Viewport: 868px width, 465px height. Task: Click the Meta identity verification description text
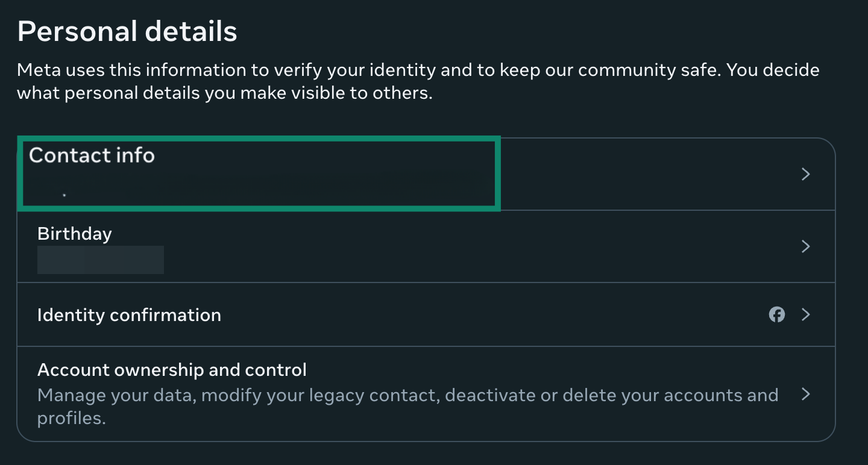418,81
